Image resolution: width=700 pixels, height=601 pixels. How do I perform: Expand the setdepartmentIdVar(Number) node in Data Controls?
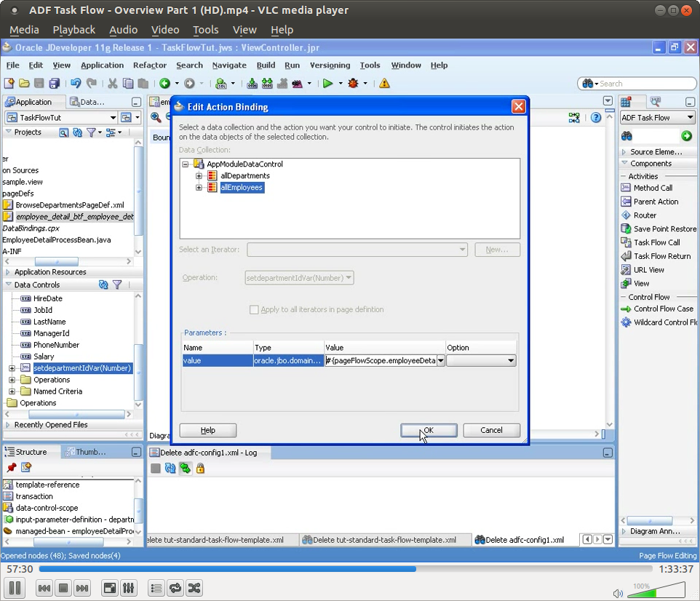[10, 368]
